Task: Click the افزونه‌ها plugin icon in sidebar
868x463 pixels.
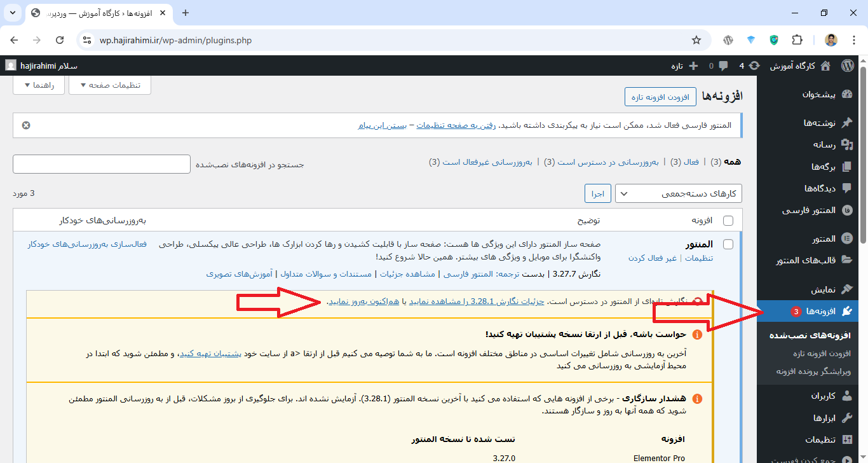Action: tap(846, 311)
